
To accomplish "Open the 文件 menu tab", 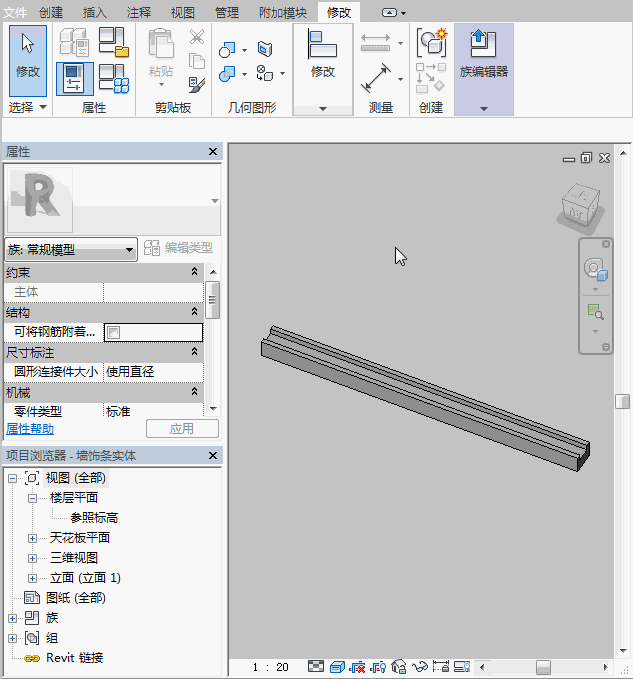I will [x=15, y=13].
